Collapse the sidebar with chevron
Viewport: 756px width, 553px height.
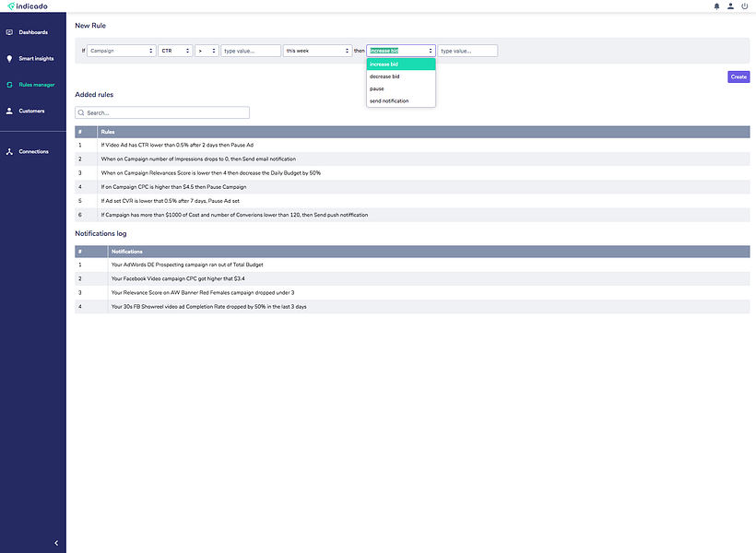tap(56, 543)
